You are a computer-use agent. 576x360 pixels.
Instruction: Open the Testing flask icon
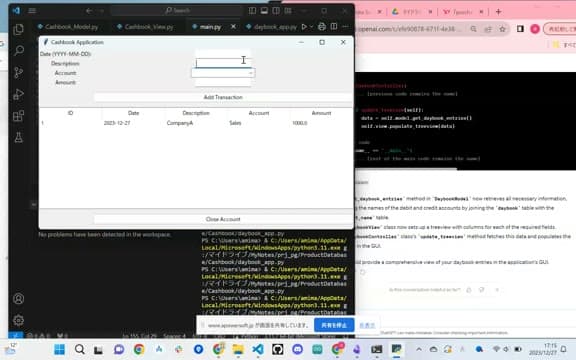[x=18, y=137]
